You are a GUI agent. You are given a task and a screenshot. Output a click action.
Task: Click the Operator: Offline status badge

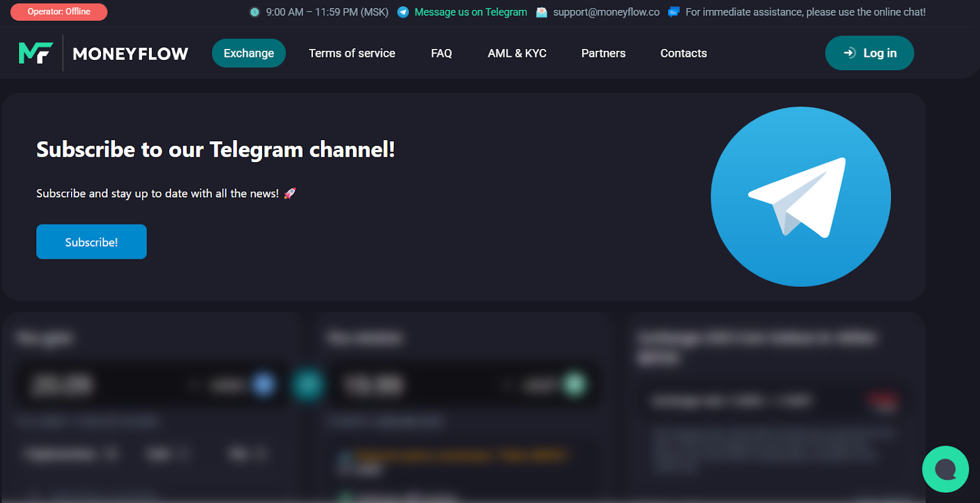(x=59, y=12)
